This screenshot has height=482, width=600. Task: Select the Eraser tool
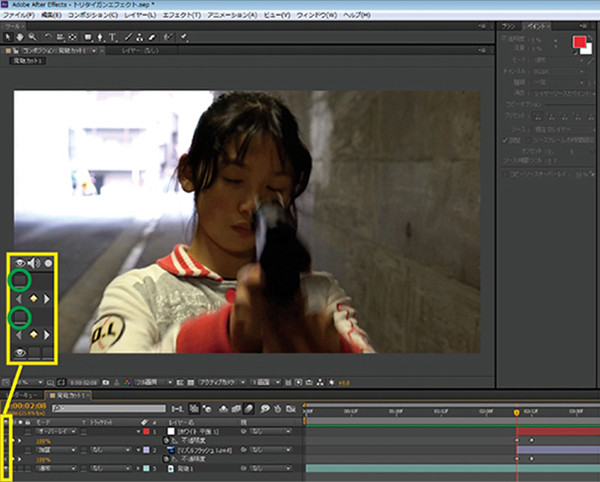click(x=152, y=37)
